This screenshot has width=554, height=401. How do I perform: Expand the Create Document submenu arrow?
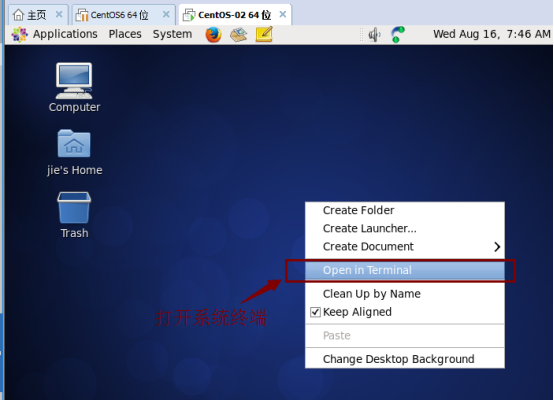497,247
